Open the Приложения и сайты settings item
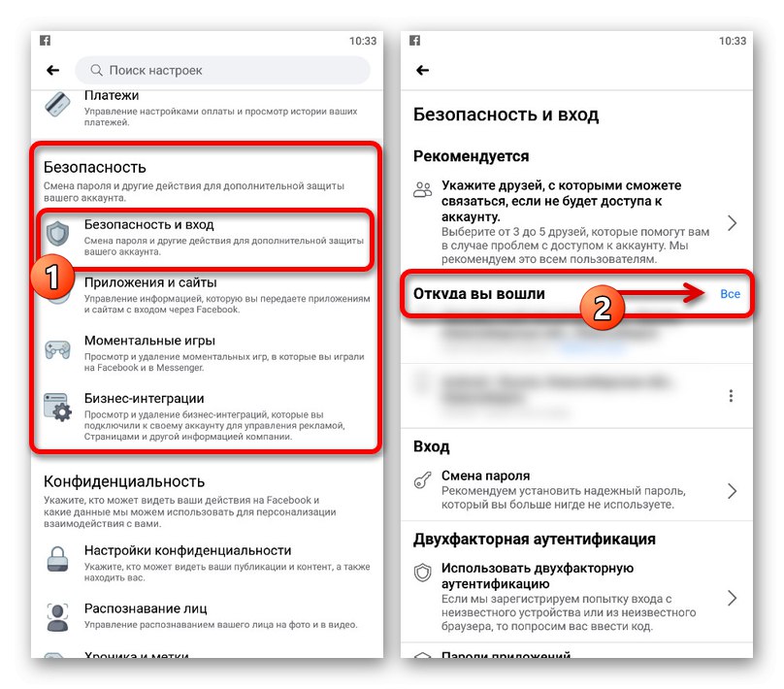This screenshot has width=784, height=689. coord(206,295)
